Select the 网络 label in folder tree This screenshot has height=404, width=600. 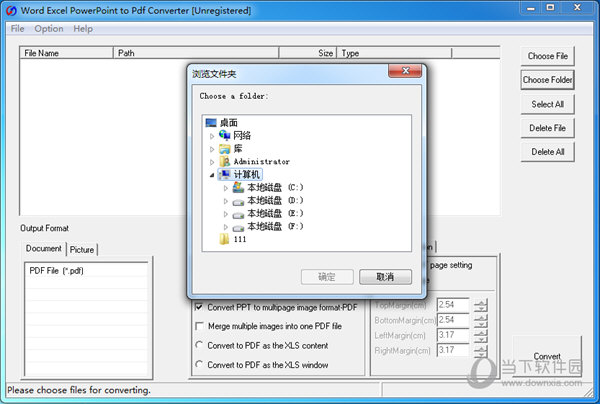(x=242, y=135)
